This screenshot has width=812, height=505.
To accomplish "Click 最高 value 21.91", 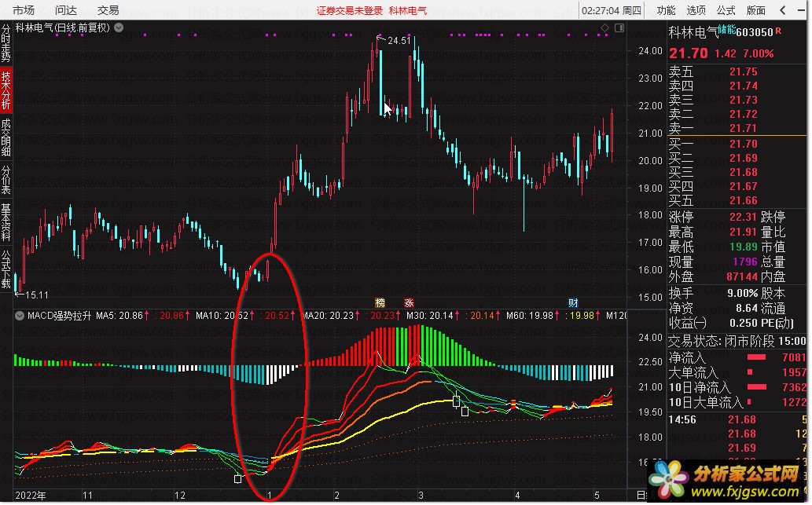I will [x=743, y=232].
